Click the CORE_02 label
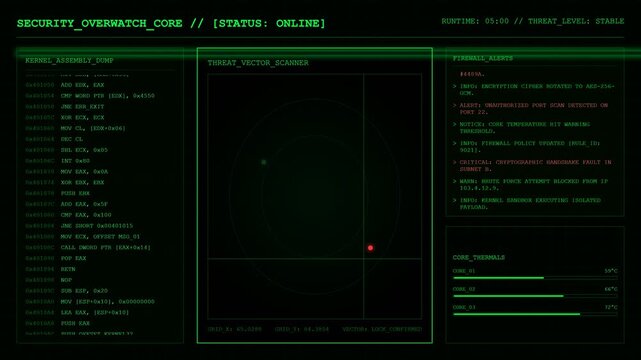641x360 pixels. [x=464, y=289]
